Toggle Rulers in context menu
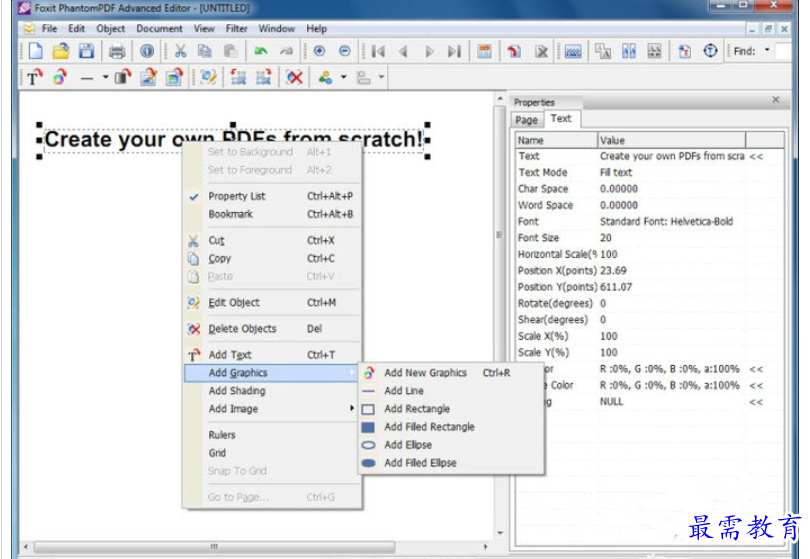 [x=272, y=435]
